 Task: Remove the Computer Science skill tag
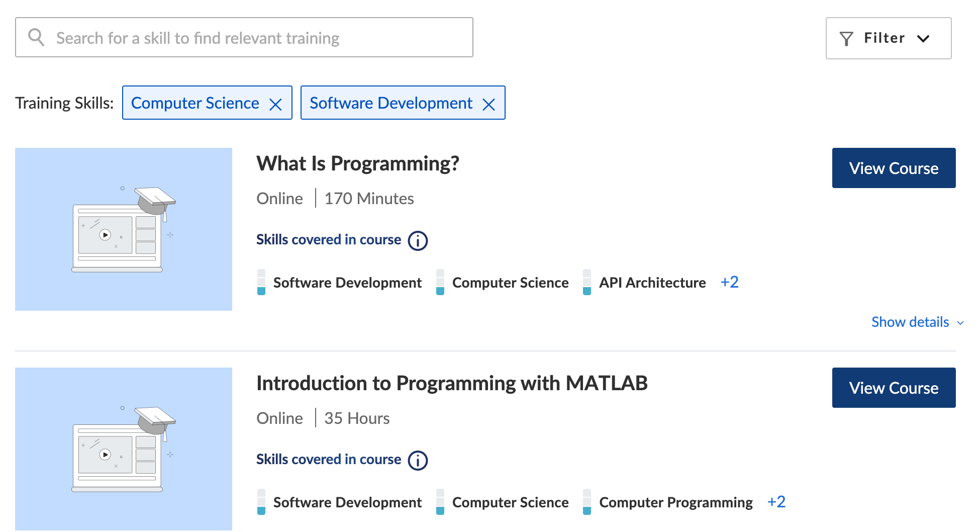[x=275, y=104]
